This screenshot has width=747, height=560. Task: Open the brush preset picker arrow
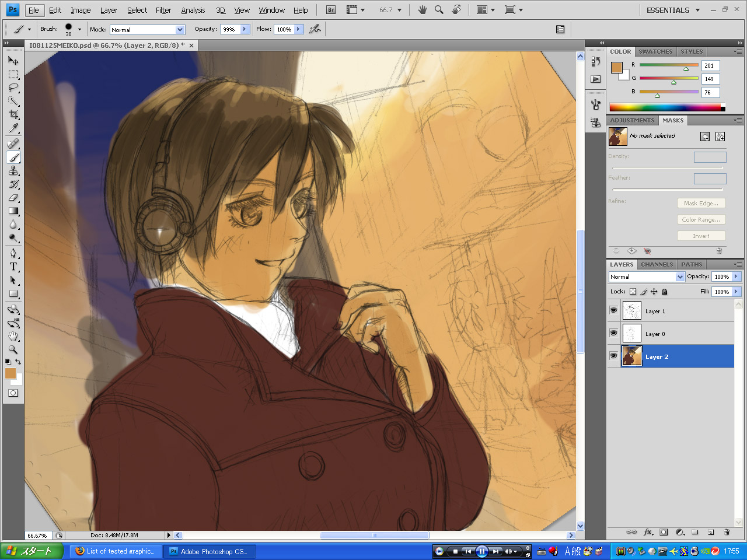[79, 29]
